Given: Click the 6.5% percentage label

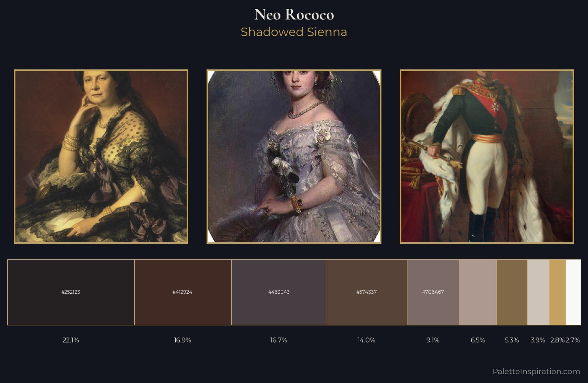Looking at the screenshot, I should pyautogui.click(x=478, y=340).
